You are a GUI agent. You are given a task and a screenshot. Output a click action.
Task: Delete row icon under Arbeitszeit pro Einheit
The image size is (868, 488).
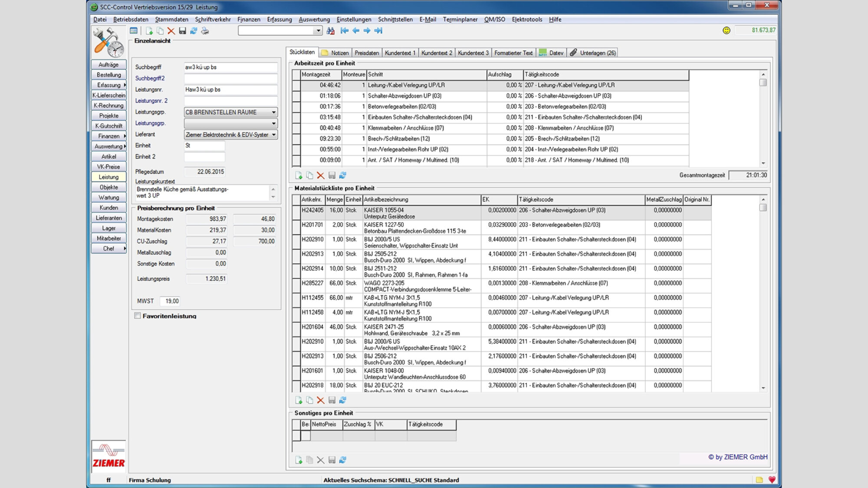pyautogui.click(x=321, y=175)
